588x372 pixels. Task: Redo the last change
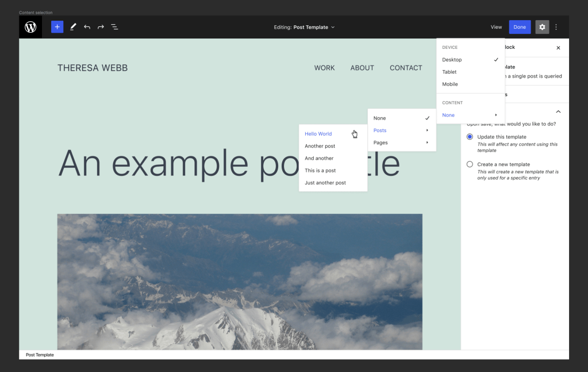click(x=101, y=27)
